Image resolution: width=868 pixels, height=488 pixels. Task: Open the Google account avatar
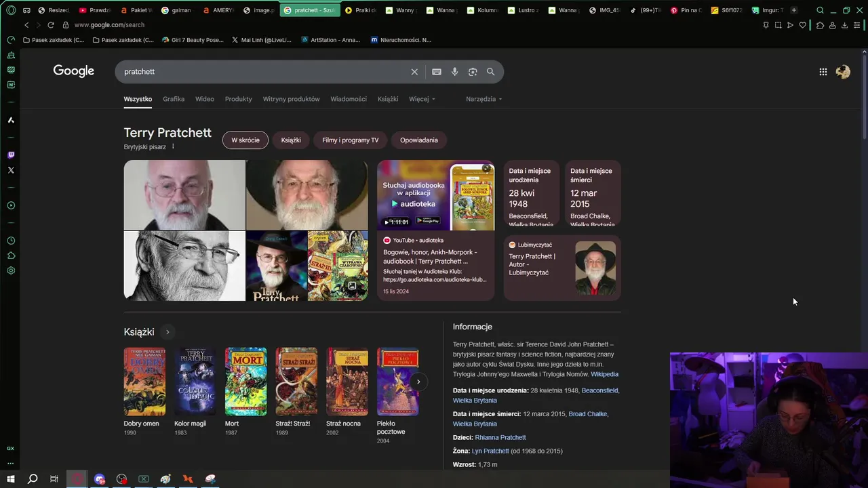pos(843,72)
